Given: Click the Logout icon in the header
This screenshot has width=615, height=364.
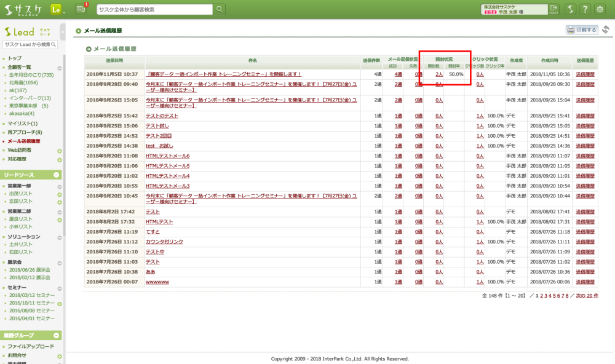Looking at the screenshot, I should pos(553,9).
